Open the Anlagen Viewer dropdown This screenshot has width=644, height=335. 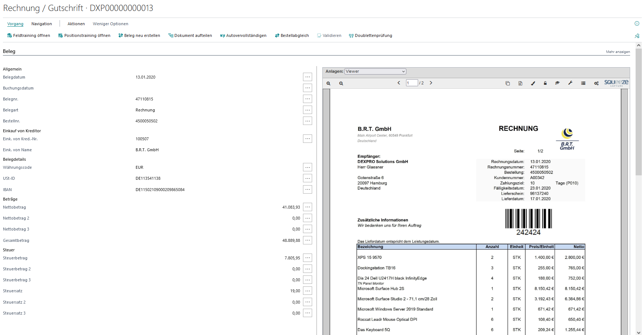[375, 72]
